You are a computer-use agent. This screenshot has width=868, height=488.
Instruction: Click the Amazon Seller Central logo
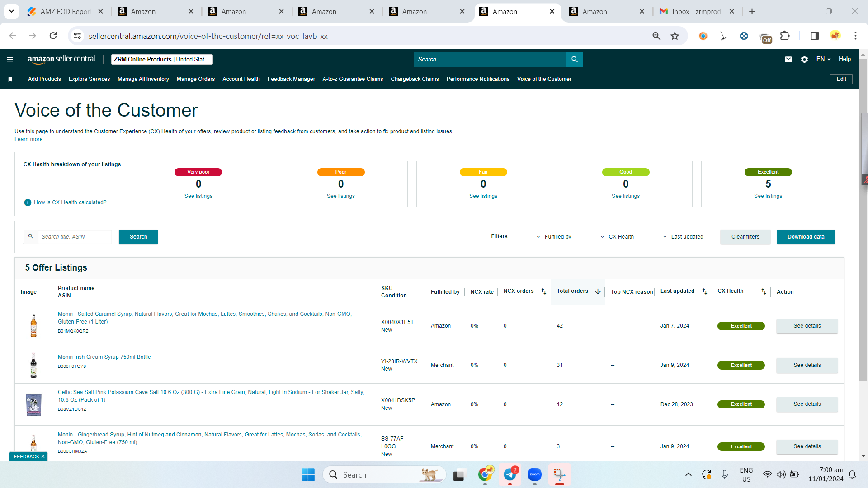[61, 59]
